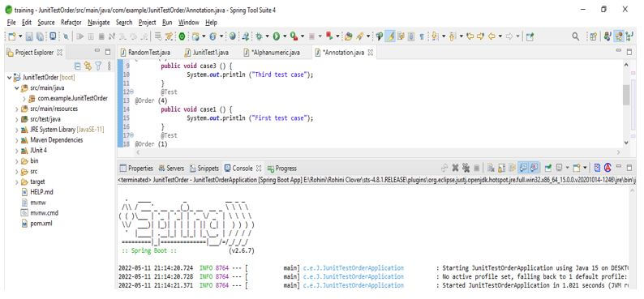The height and width of the screenshot is (299, 644).
Task: Open the New file dropdown arrow
Action: click(x=20, y=36)
